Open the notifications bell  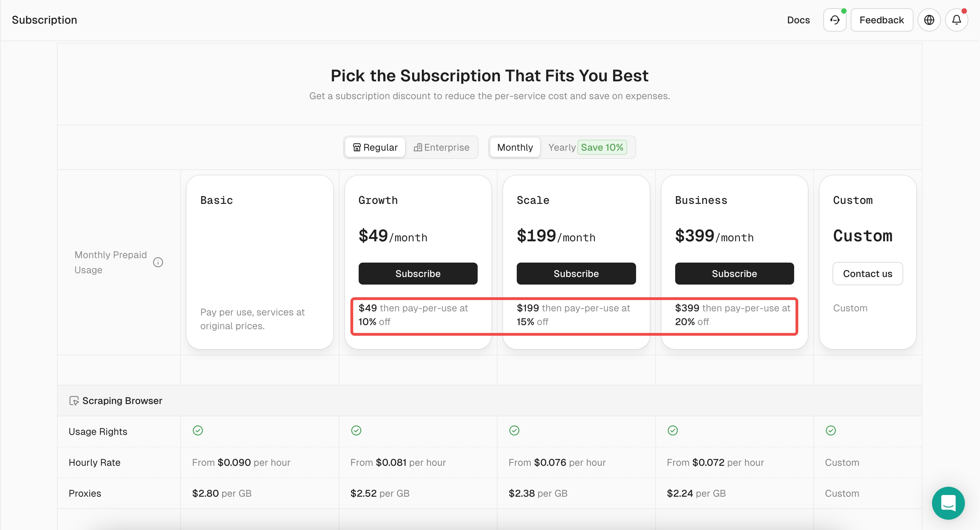(x=956, y=20)
